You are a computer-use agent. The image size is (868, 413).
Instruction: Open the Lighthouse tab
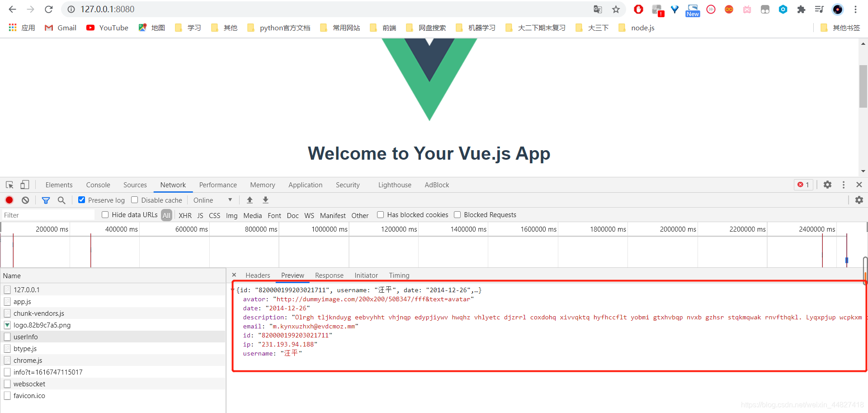395,185
